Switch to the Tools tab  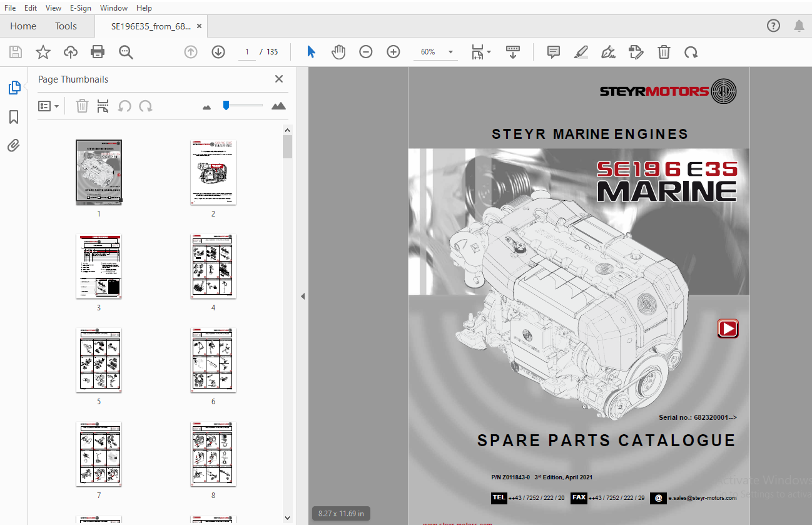pyautogui.click(x=66, y=26)
